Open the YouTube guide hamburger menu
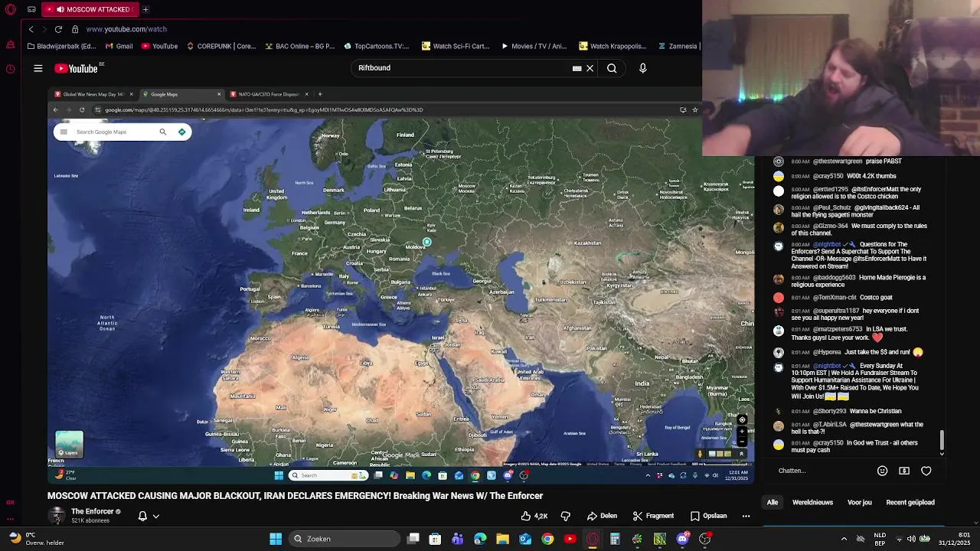 (38, 68)
